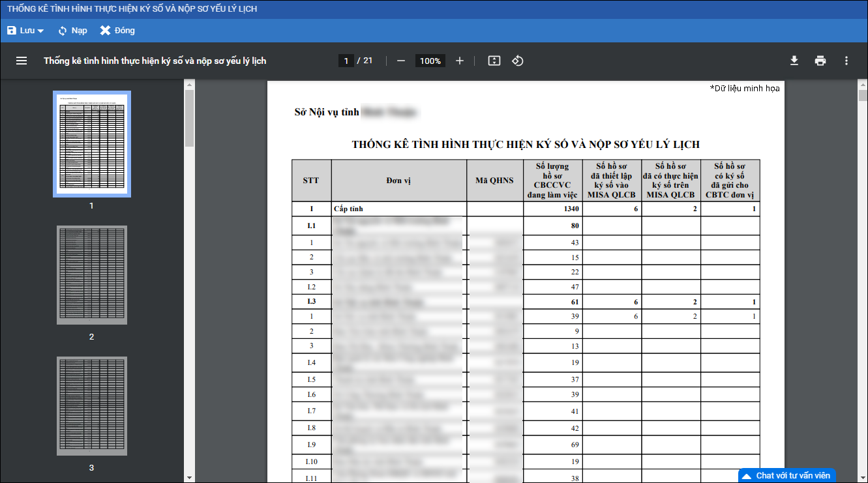868x483 pixels.
Task: Select page 1 thumbnail
Action: (92, 144)
